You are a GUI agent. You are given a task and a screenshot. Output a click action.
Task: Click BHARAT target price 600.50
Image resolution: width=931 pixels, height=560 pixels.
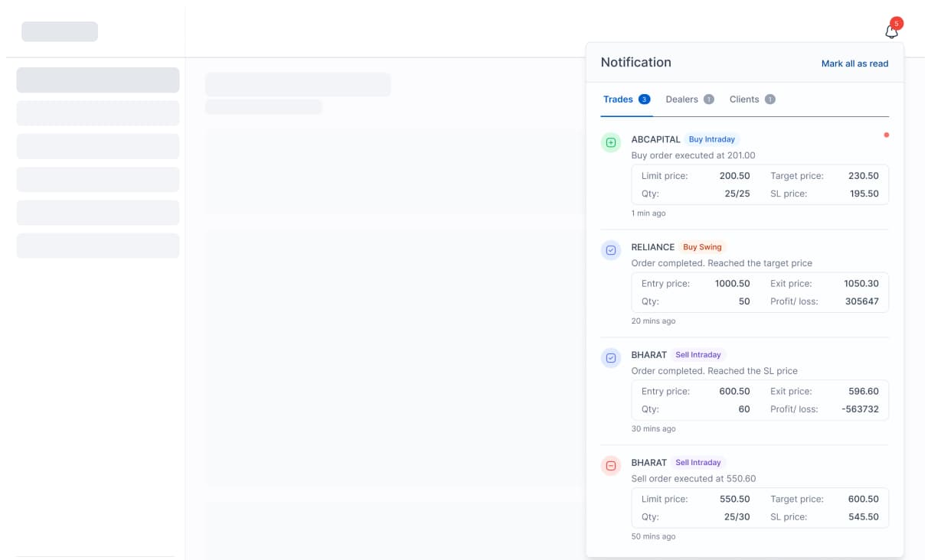click(x=864, y=500)
